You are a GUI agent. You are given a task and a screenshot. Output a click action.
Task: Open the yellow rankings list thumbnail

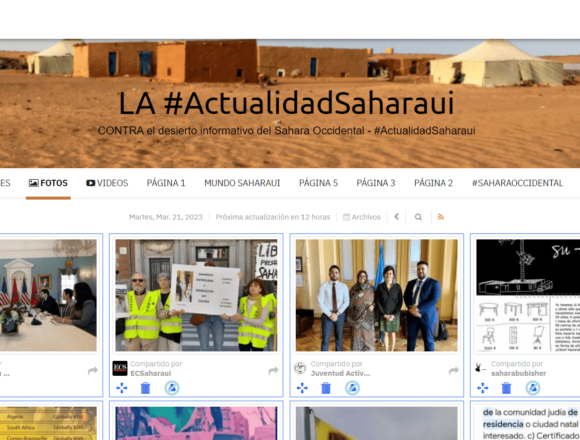click(48, 423)
